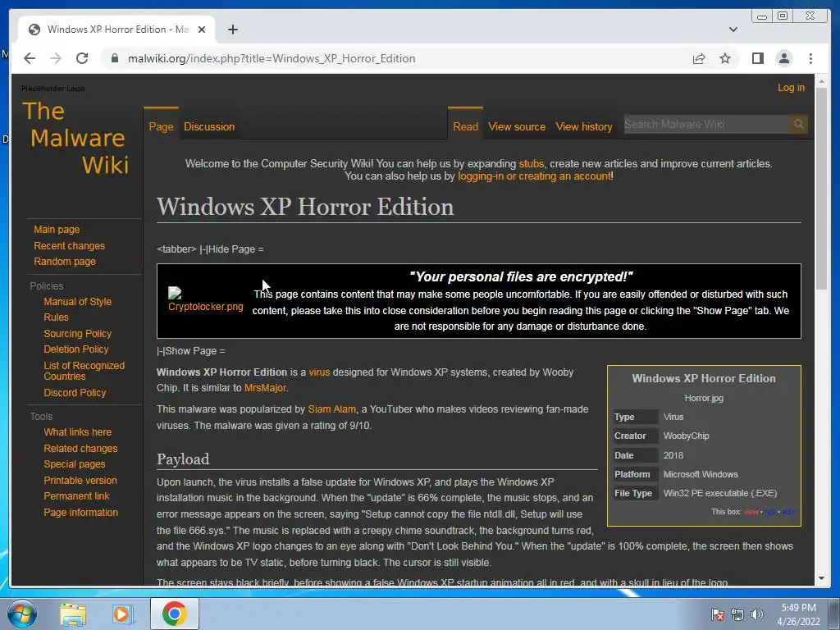Open Special pages link
The height and width of the screenshot is (630, 840).
pyautogui.click(x=75, y=464)
